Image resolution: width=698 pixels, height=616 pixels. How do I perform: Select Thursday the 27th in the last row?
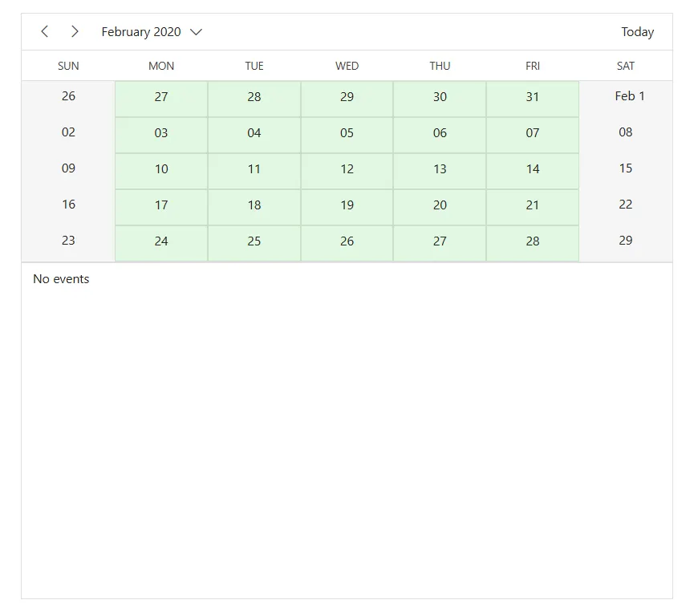[440, 243]
